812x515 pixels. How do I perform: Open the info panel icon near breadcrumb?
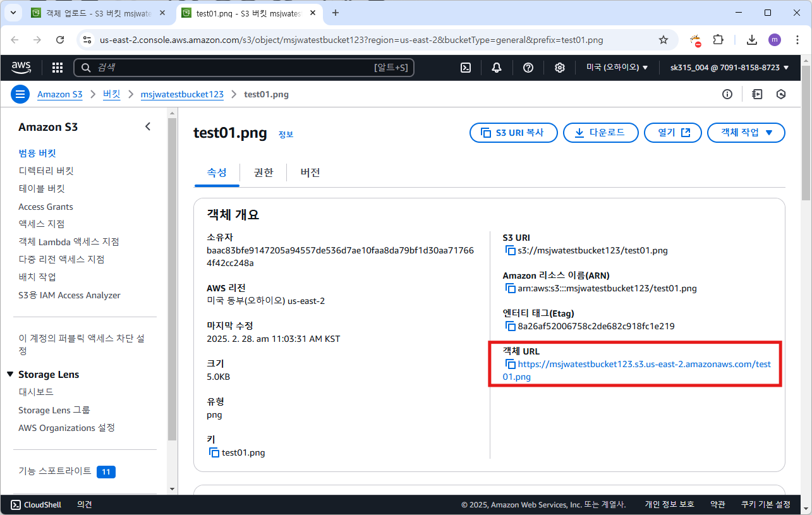pos(727,94)
